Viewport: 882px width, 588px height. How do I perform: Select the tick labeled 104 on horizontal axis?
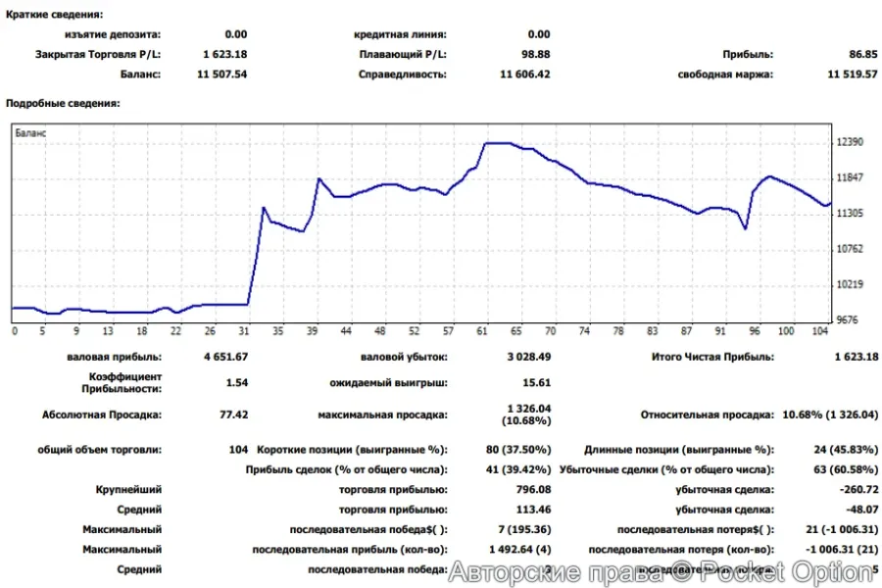pos(821,331)
